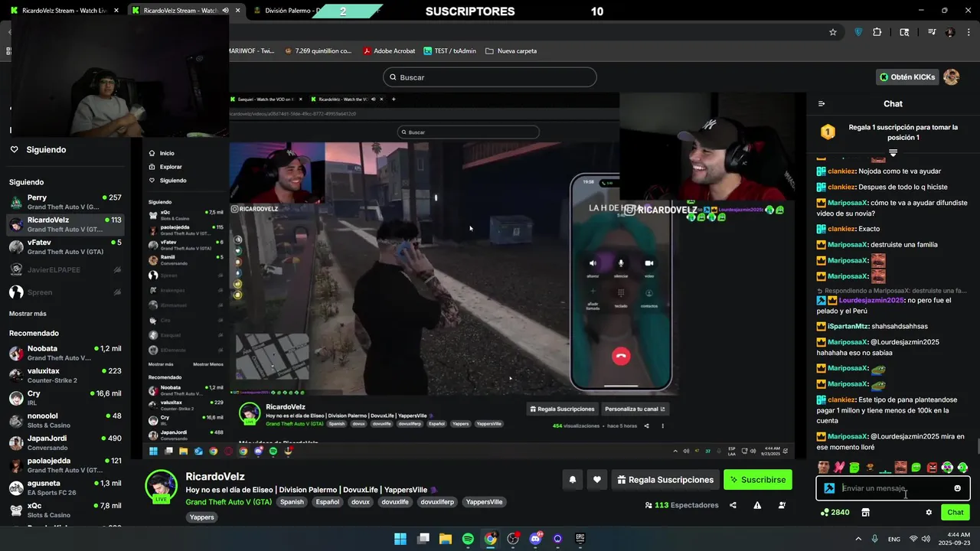This screenshot has width=980, height=551.
Task: Select the Yappers tag
Action: 202,517
